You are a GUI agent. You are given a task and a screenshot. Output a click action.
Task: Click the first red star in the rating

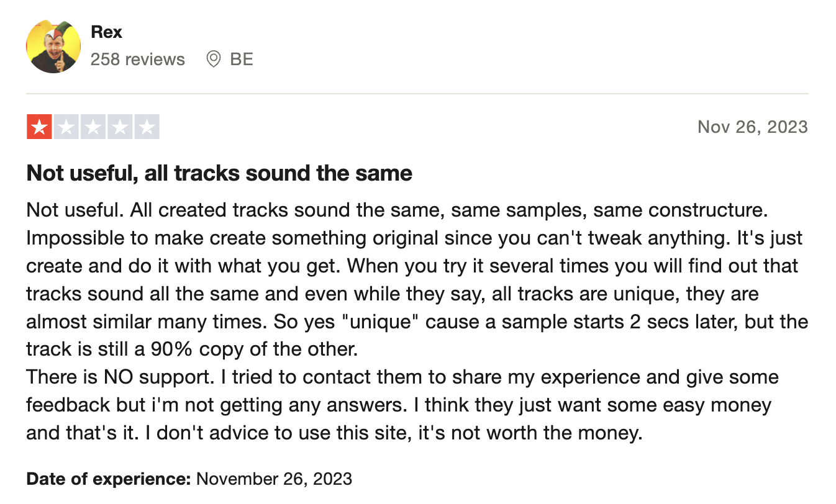coord(39,127)
